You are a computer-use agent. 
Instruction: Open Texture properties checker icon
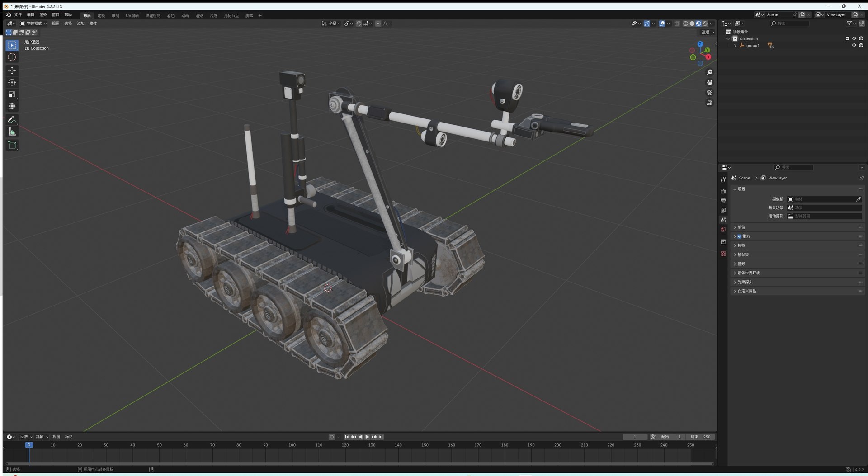point(723,254)
